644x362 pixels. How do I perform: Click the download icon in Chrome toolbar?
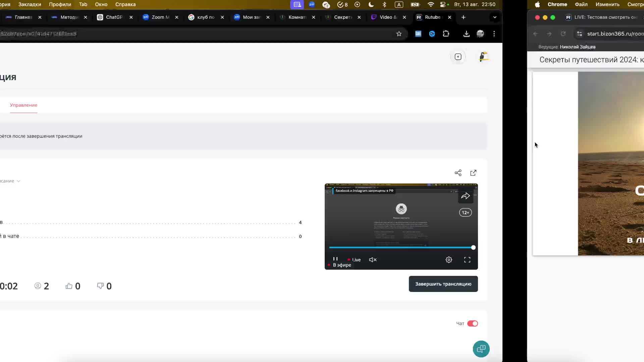click(467, 34)
